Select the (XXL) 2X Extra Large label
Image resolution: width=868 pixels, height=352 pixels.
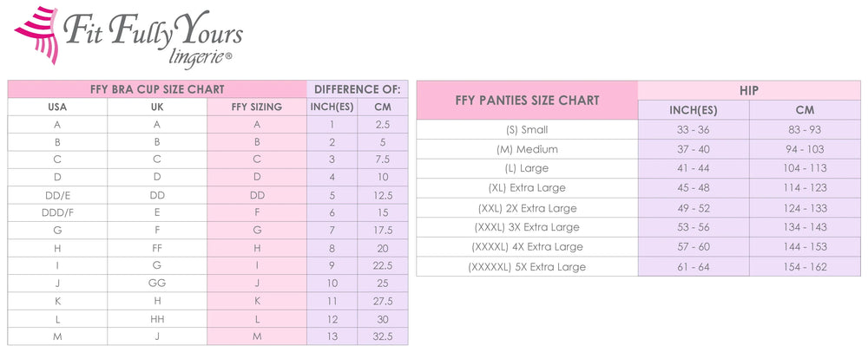click(x=527, y=208)
